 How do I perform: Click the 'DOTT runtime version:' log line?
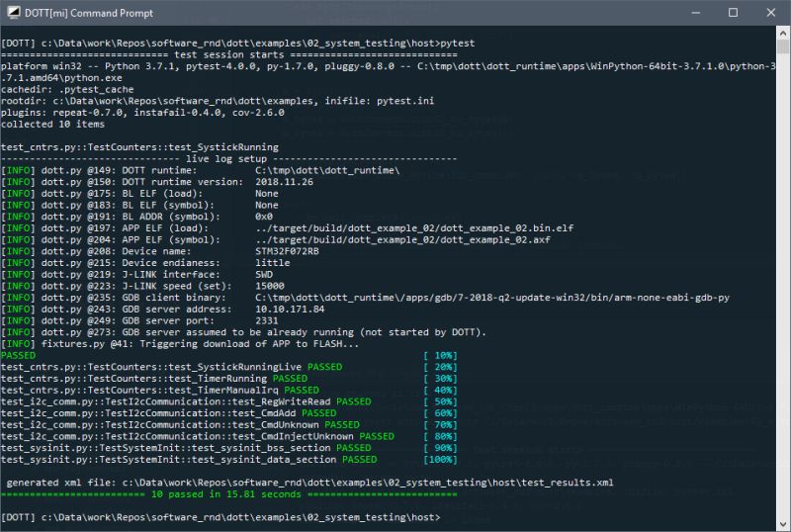click(157, 182)
